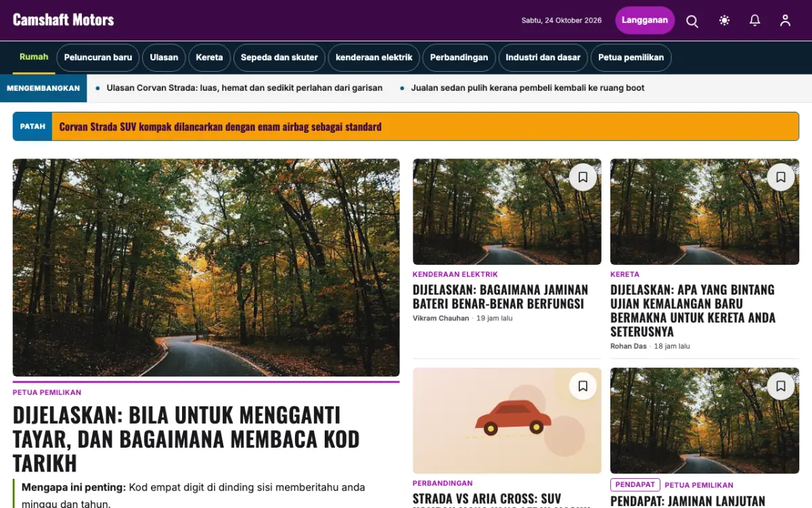Click Kenderaan Elektrik category label

[x=455, y=274]
